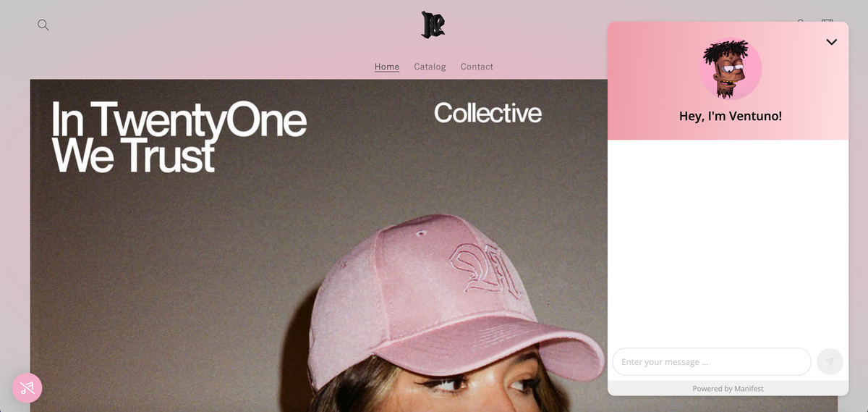Image resolution: width=868 pixels, height=412 pixels.
Task: Focus the Enter your message field
Action: pos(712,361)
